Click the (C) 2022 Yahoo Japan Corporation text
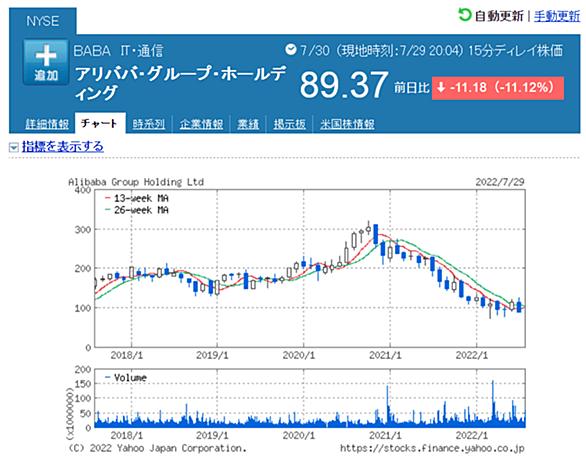This screenshot has width=586, height=461. click(157, 448)
